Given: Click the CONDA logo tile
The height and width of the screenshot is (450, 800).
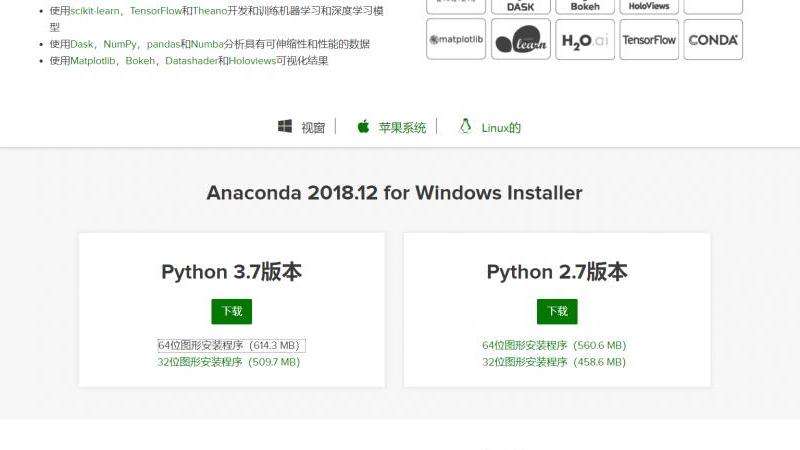Looking at the screenshot, I should pyautogui.click(x=713, y=39).
